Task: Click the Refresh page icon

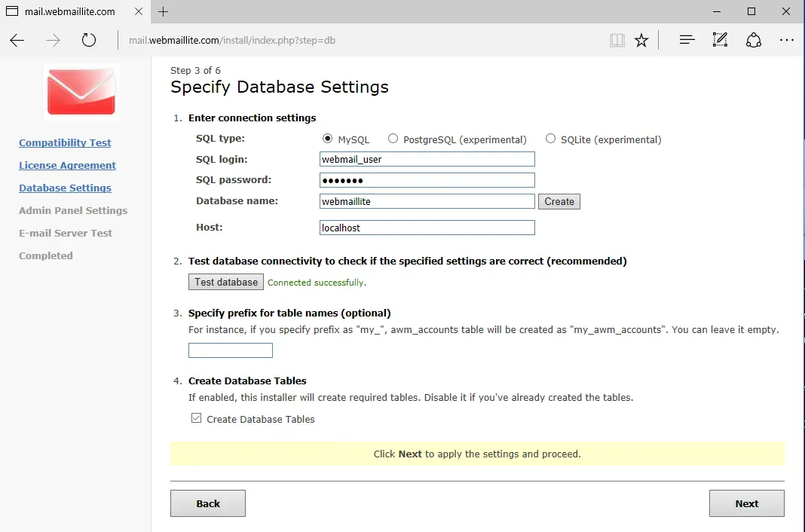Action: point(89,41)
